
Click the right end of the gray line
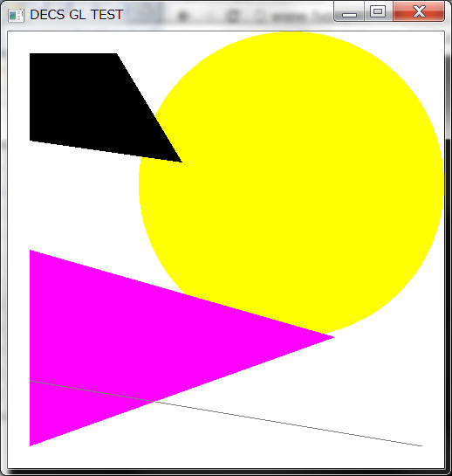[421, 445]
